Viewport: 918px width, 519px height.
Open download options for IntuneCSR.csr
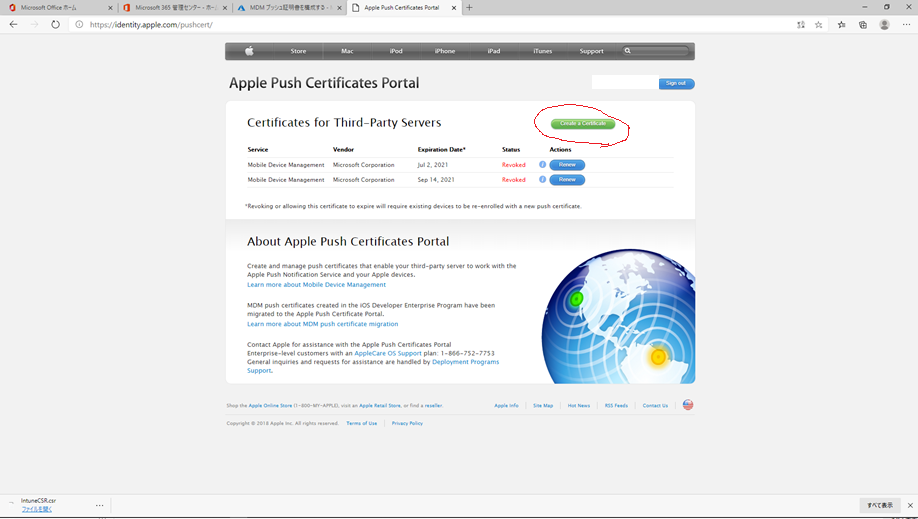100,505
